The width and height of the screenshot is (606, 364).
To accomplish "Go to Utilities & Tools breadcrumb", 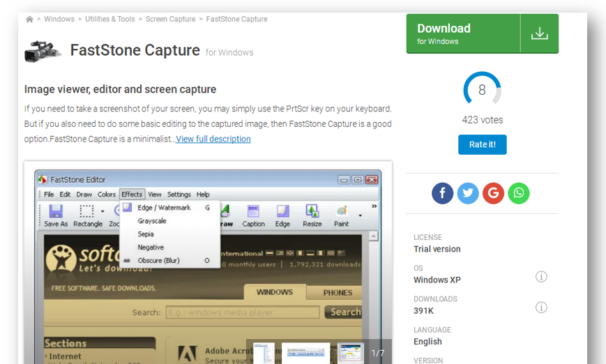I will pos(109,19).
